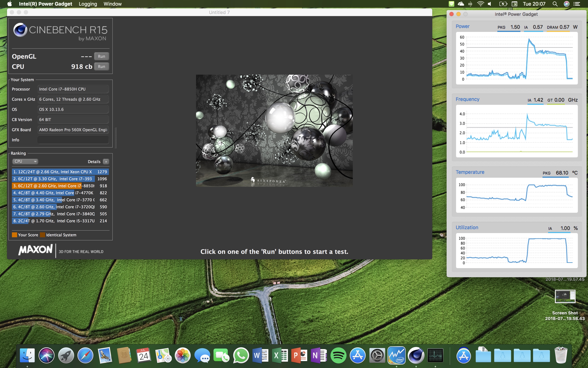This screenshot has width=588, height=368.
Task: Open Launchpad rocket icon in dock
Action: coord(66,355)
